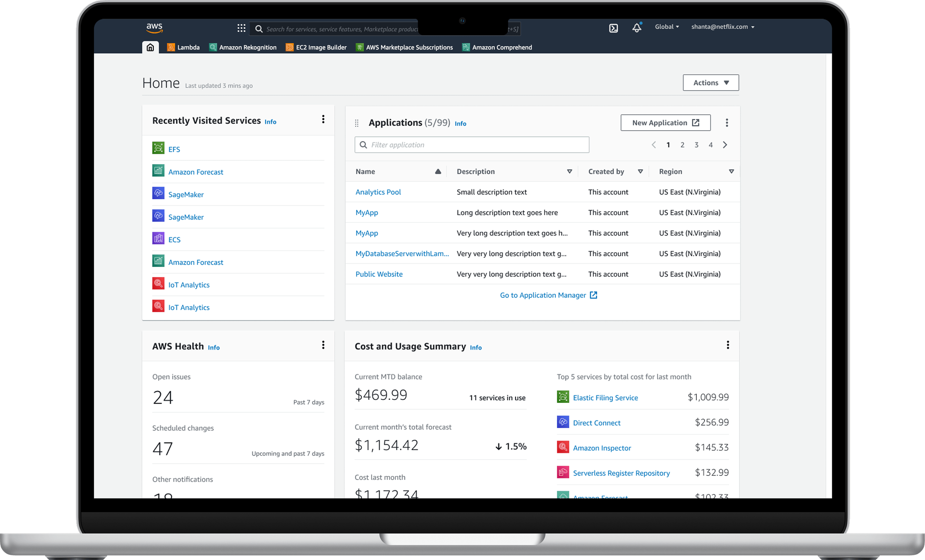925x560 pixels.
Task: Open the Recently Visited Services kebab menu
Action: click(x=323, y=119)
